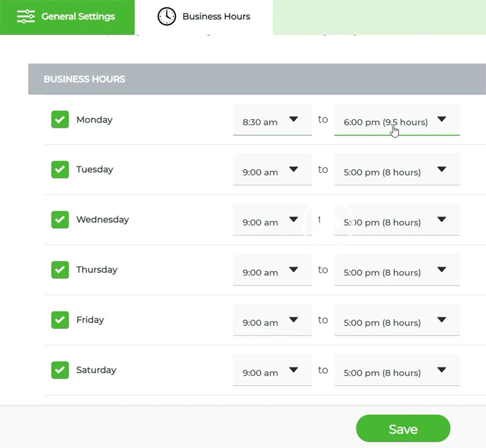Viewport: 486px width, 448px height.
Task: Select Saturday start time dropdown
Action: (272, 371)
